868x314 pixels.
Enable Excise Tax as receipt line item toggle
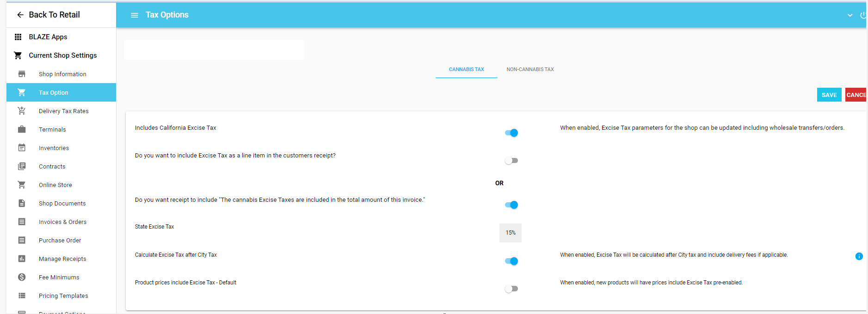click(511, 161)
